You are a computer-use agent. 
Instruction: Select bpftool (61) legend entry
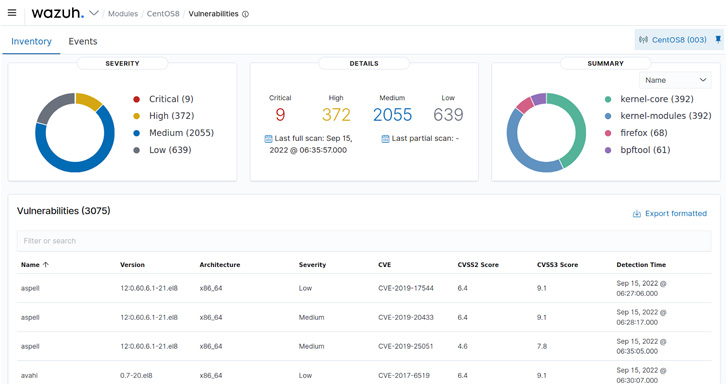645,150
